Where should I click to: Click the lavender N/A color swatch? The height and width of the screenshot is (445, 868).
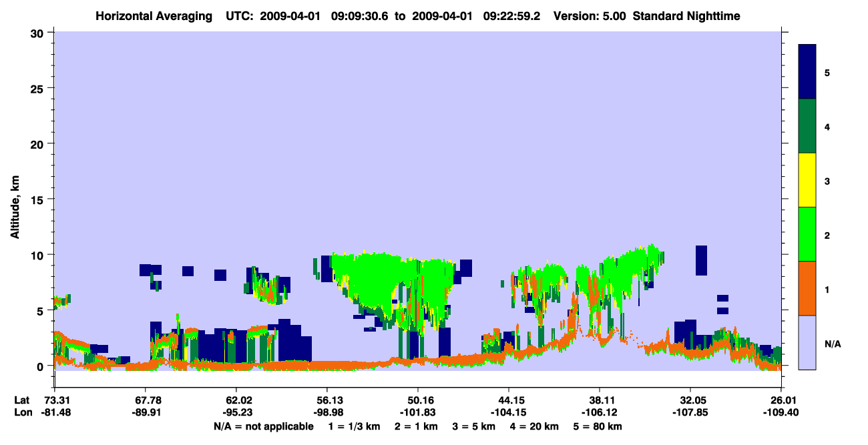pyautogui.click(x=807, y=342)
